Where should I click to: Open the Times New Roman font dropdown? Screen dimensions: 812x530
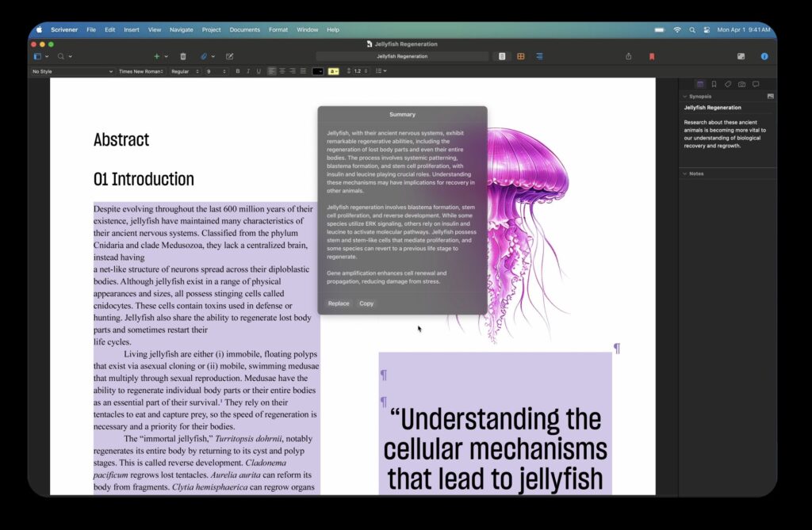[x=141, y=71]
